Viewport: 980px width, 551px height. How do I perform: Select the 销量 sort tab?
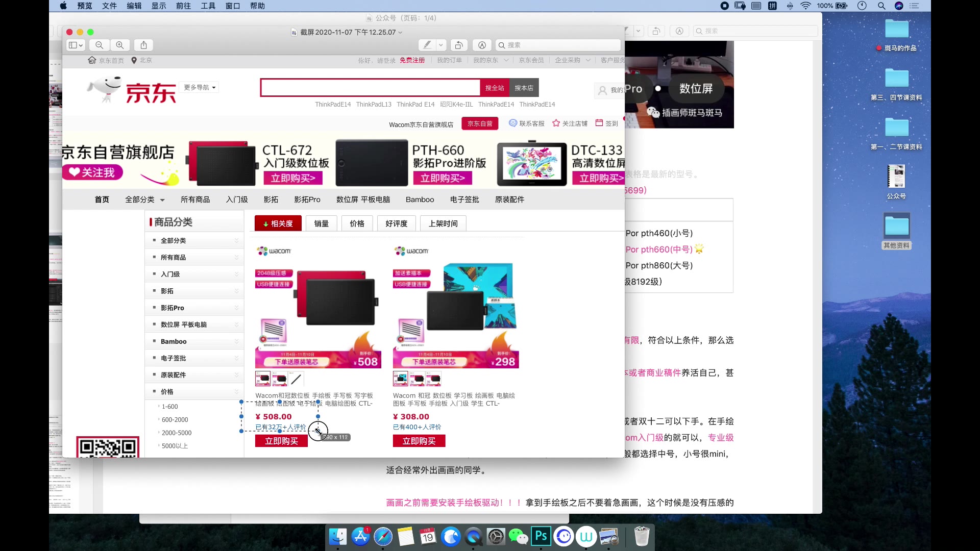tap(322, 223)
